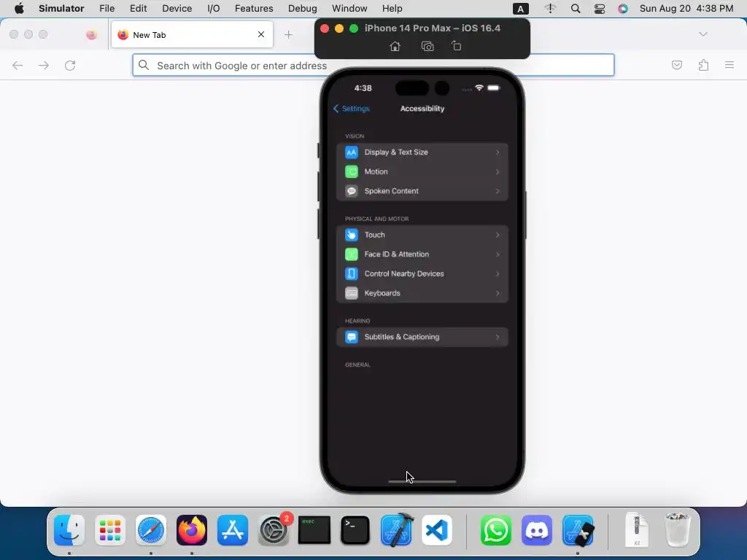Open the Edit menu
The height and width of the screenshot is (560, 747).
[x=138, y=9]
